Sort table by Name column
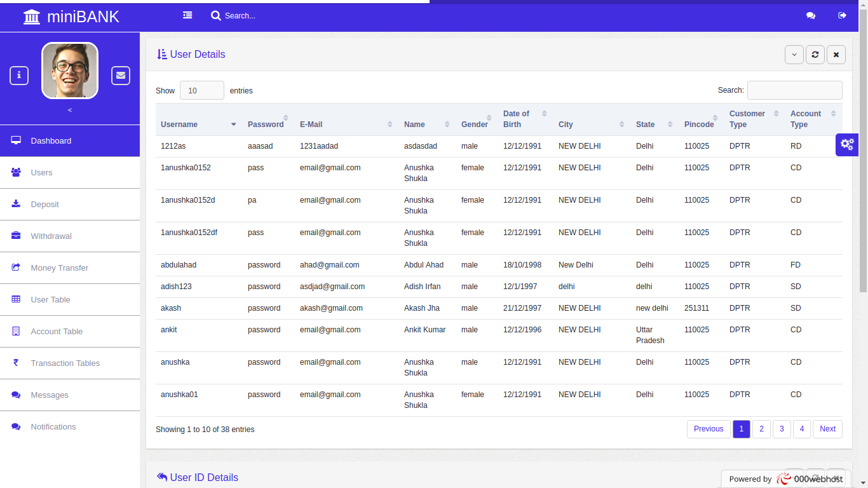This screenshot has width=868, height=488. [x=428, y=119]
